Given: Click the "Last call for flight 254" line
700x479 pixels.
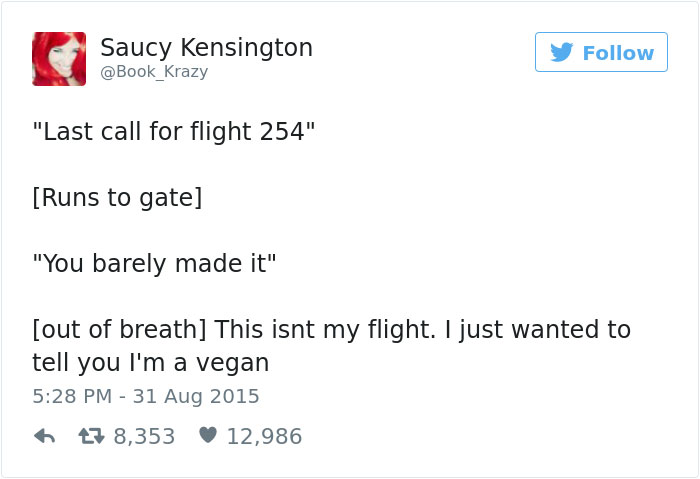Looking at the screenshot, I should pos(174,132).
